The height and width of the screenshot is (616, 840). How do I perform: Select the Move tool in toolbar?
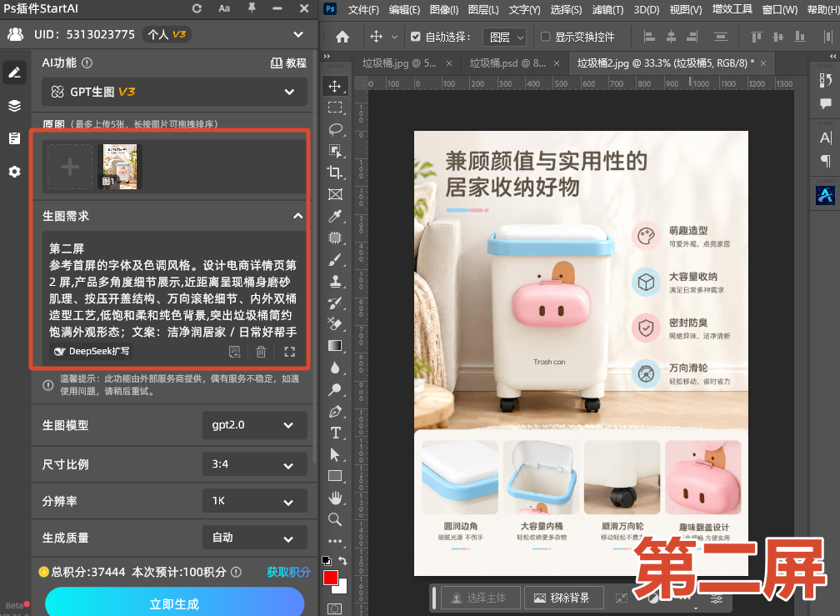tap(335, 86)
